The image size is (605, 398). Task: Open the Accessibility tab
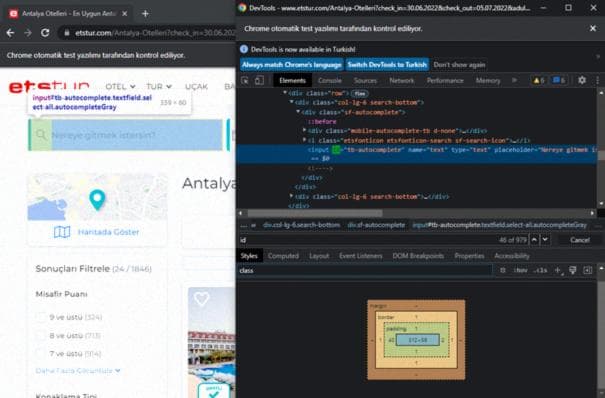coord(512,256)
